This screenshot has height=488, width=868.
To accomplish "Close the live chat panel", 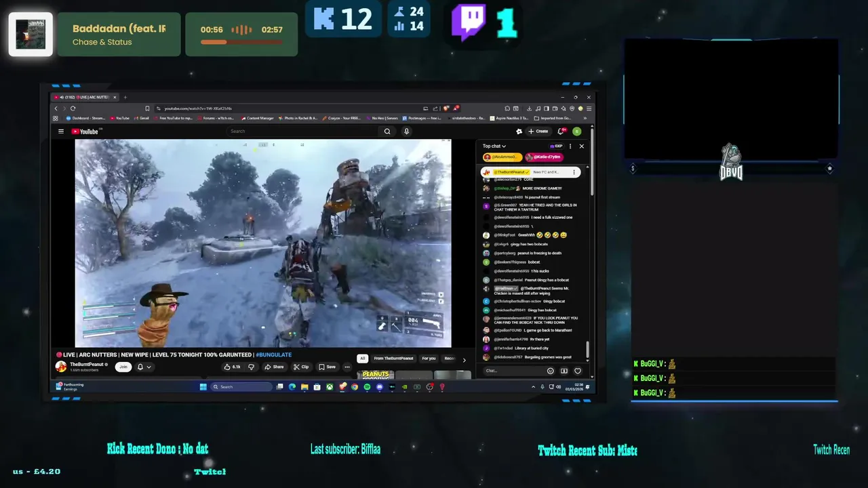I will coord(581,146).
